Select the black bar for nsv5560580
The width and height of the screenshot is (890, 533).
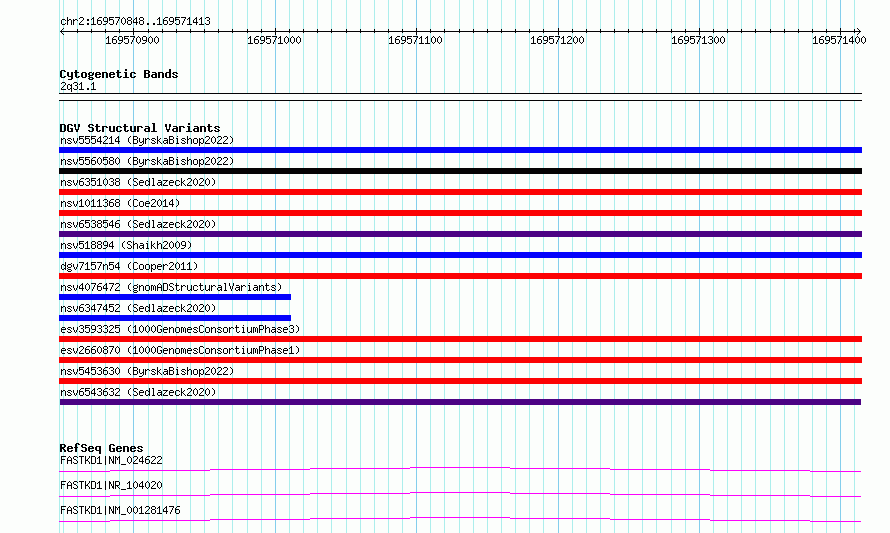(x=460, y=171)
